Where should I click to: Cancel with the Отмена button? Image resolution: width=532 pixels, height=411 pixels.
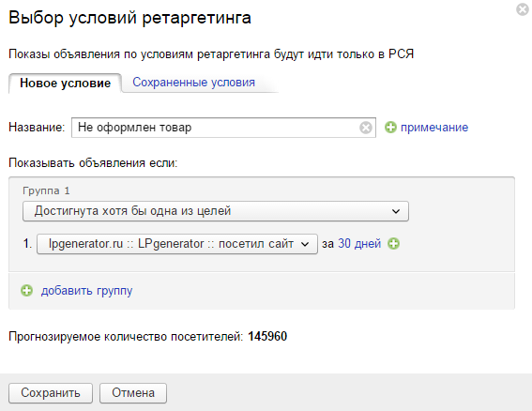click(133, 393)
